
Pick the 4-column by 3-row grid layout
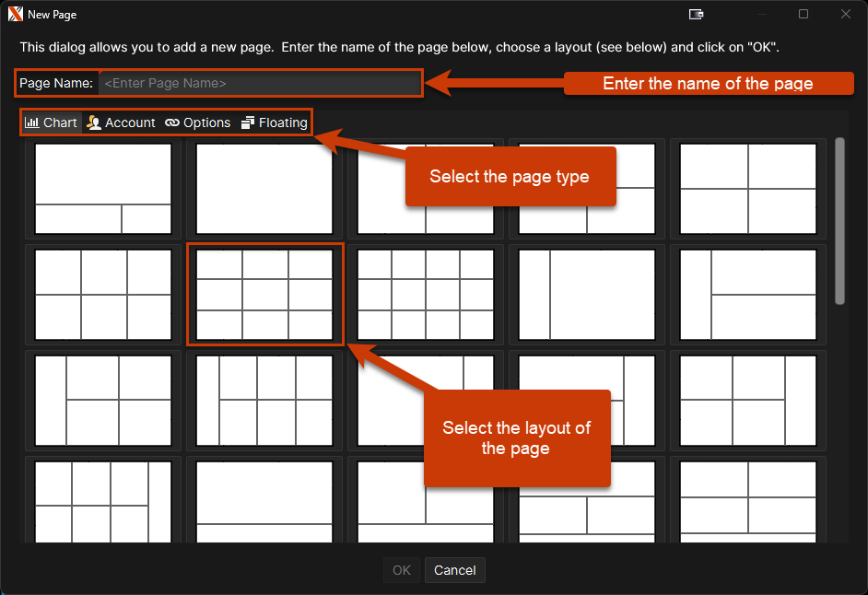coord(426,294)
